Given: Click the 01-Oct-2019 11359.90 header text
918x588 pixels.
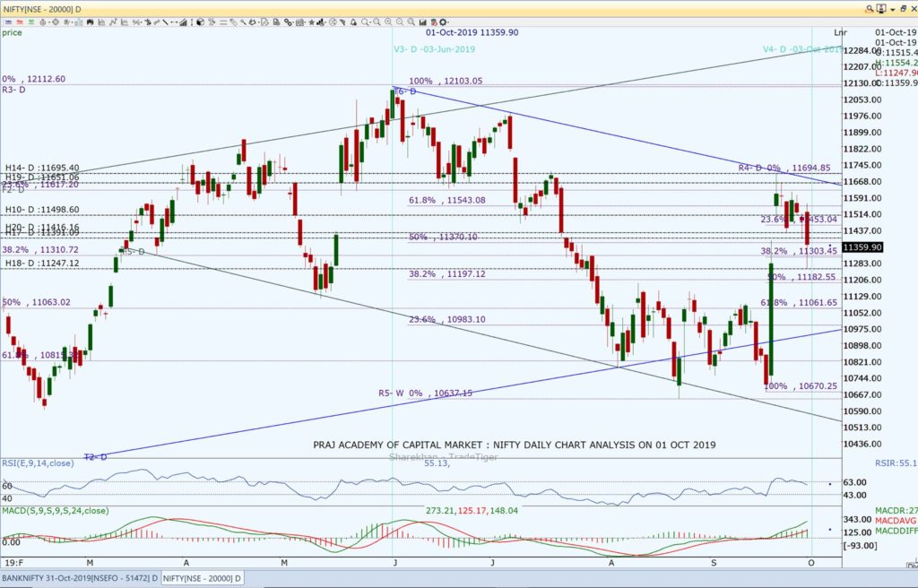Looking at the screenshot, I should pos(472,32).
